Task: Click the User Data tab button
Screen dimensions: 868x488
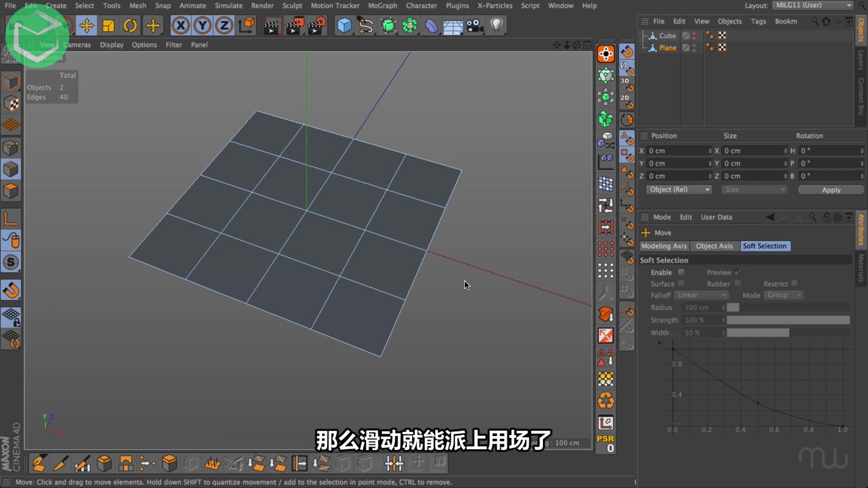Action: click(x=716, y=216)
